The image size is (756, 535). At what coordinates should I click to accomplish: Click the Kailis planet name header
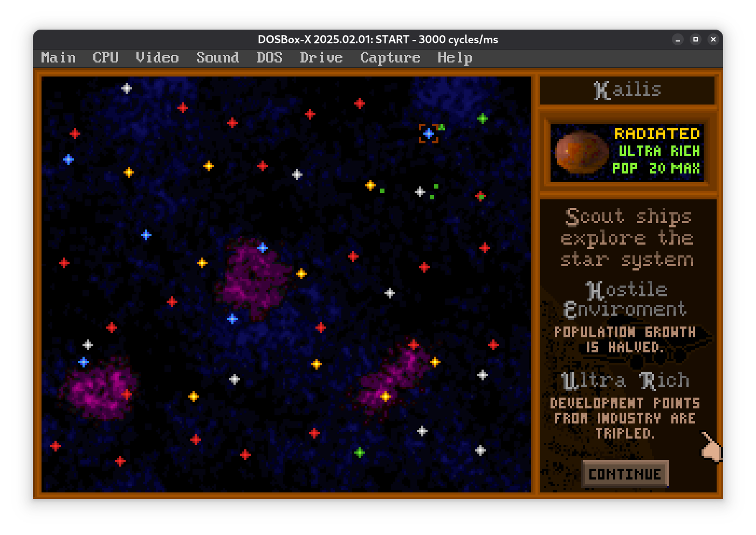point(627,90)
